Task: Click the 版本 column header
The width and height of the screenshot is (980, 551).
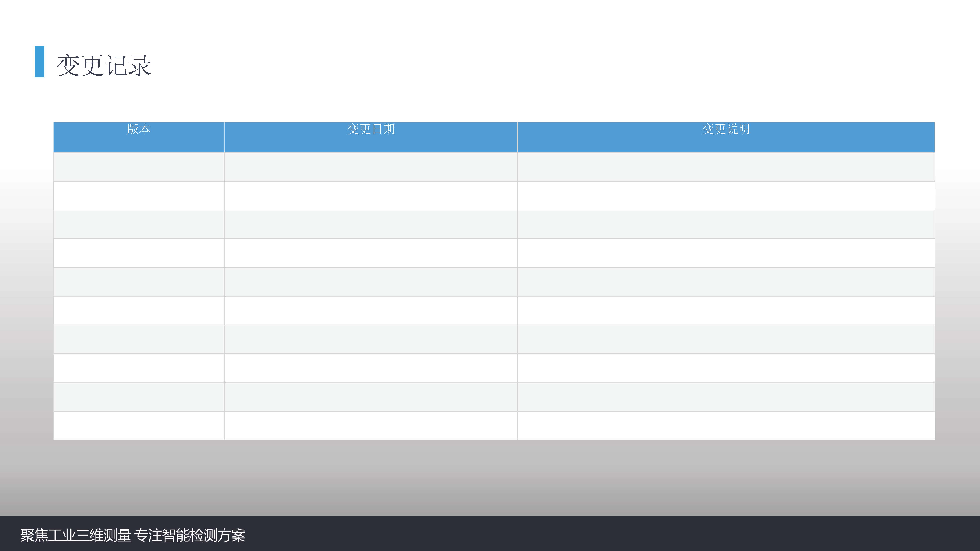Action: (139, 130)
